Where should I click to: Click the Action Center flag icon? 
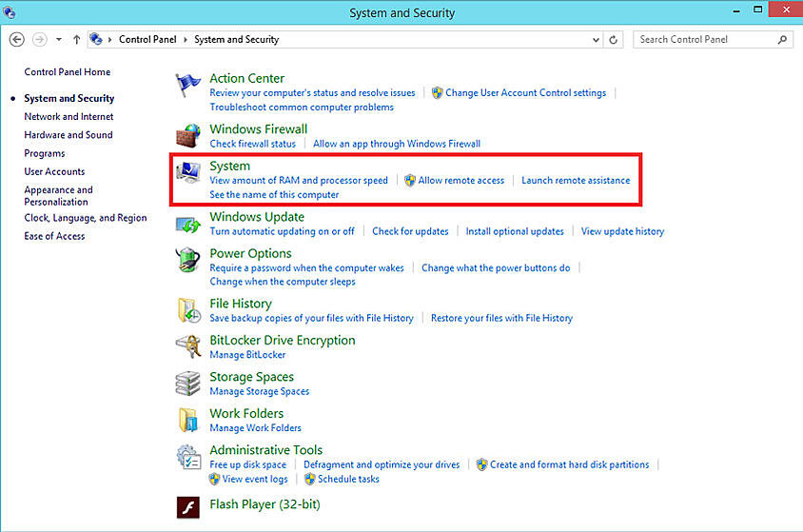187,86
